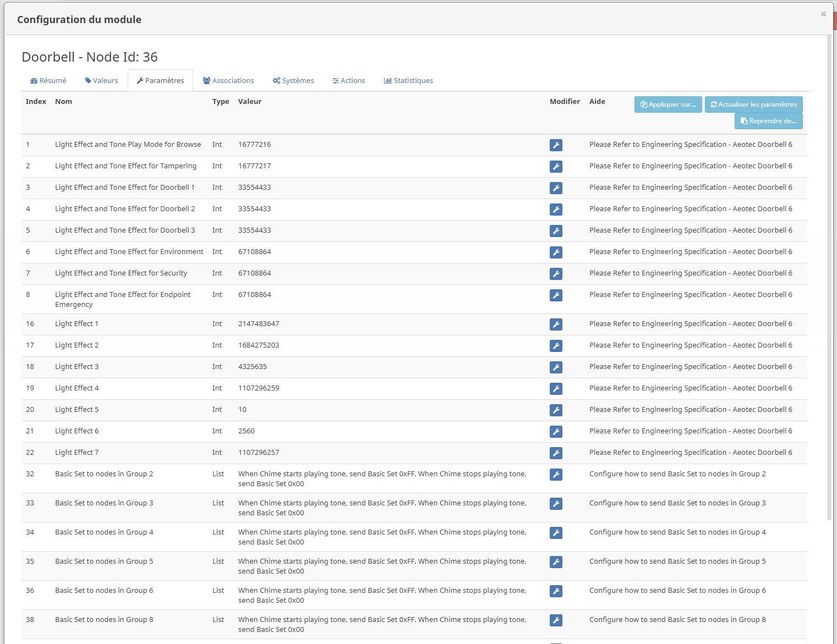Click value 67108864 for Environment effect
Screen dimensions: 837x644
(x=254, y=252)
